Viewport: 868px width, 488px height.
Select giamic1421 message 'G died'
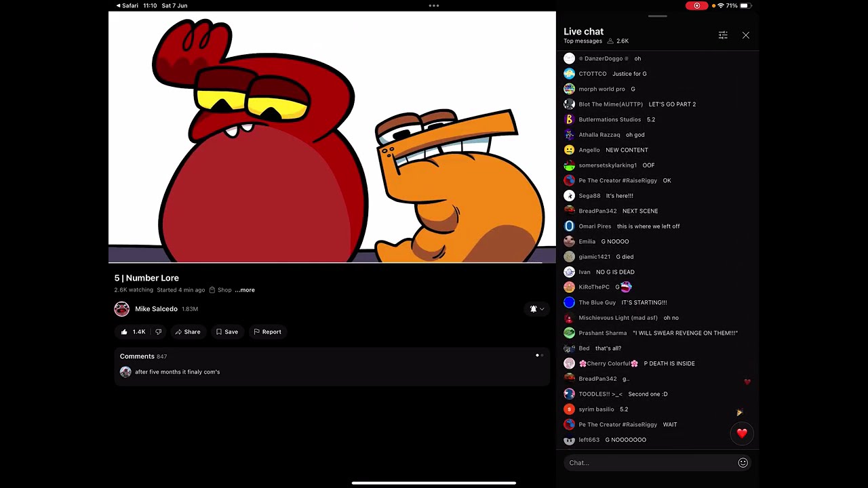(x=625, y=257)
